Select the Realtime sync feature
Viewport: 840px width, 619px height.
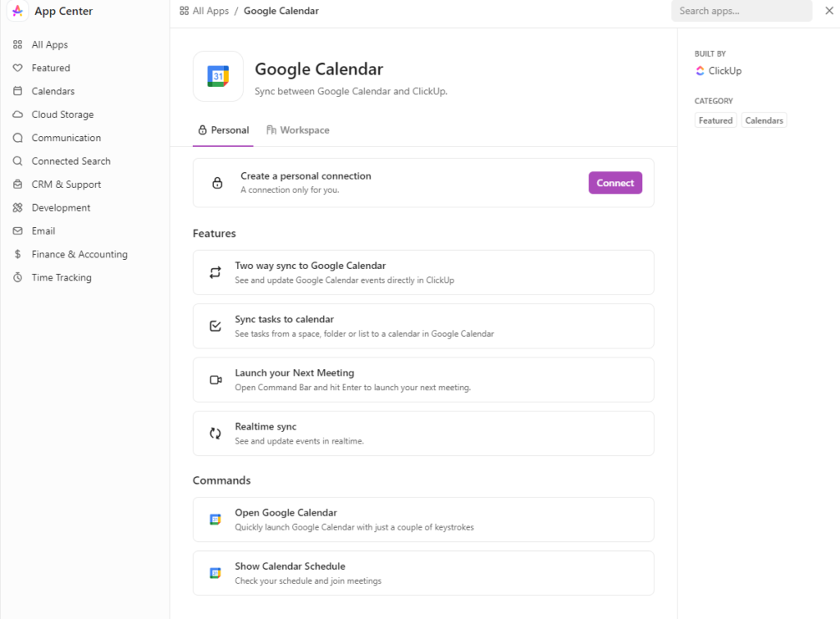click(423, 433)
